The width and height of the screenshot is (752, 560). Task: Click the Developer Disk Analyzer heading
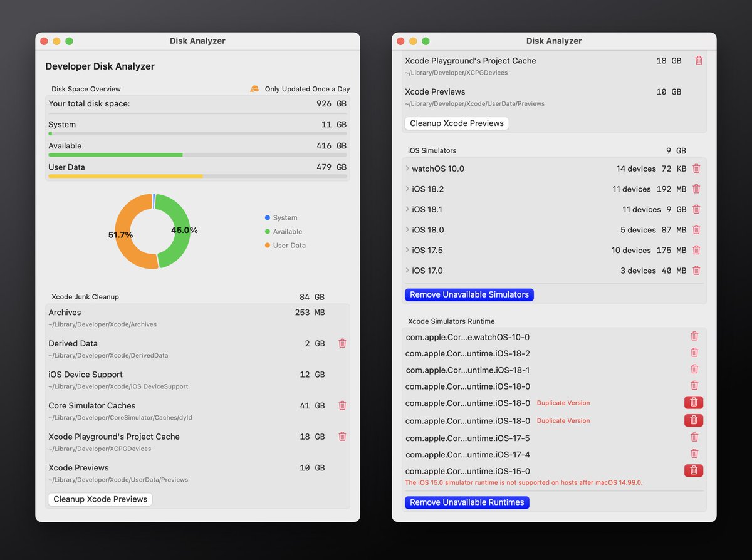point(100,66)
